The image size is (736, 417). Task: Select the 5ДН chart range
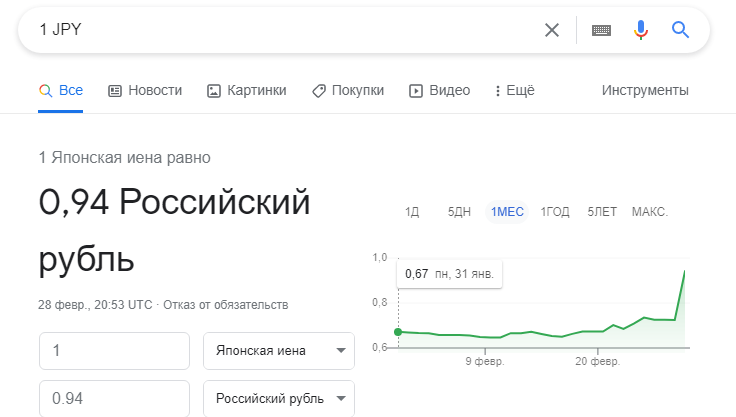click(459, 212)
